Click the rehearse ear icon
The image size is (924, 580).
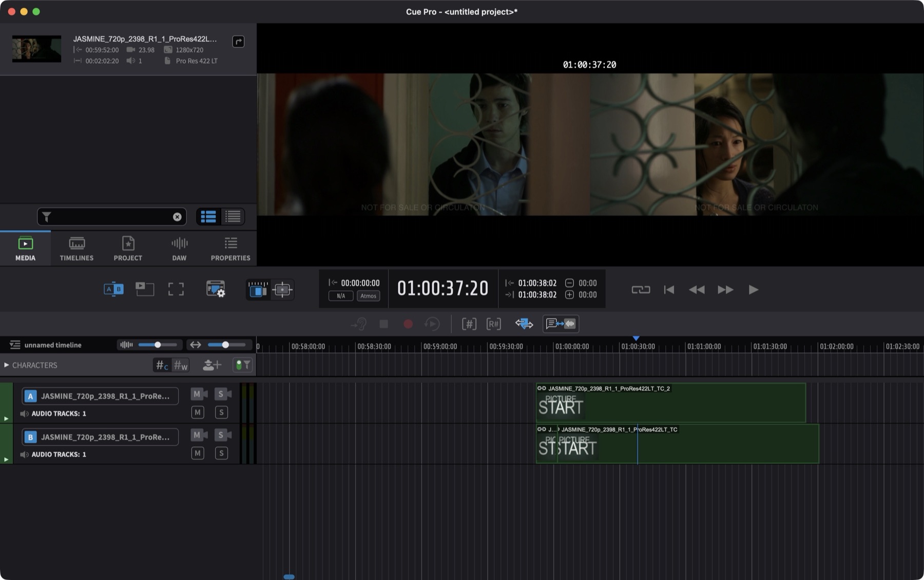coord(358,324)
